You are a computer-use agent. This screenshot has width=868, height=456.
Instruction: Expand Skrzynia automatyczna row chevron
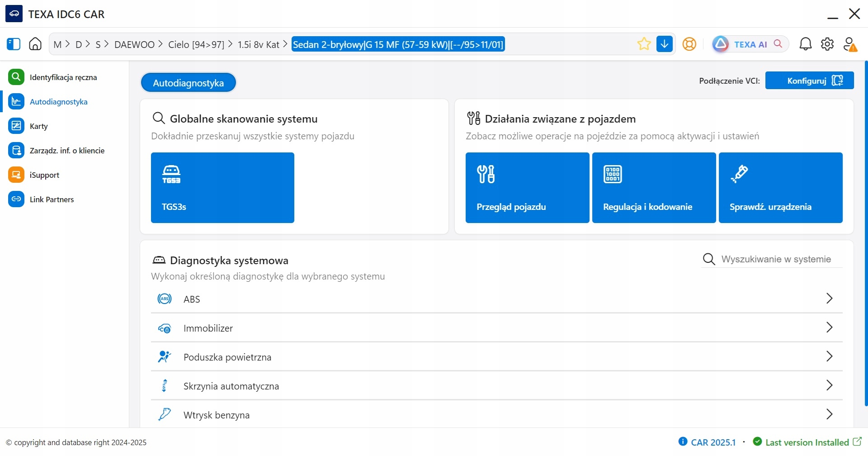point(829,385)
